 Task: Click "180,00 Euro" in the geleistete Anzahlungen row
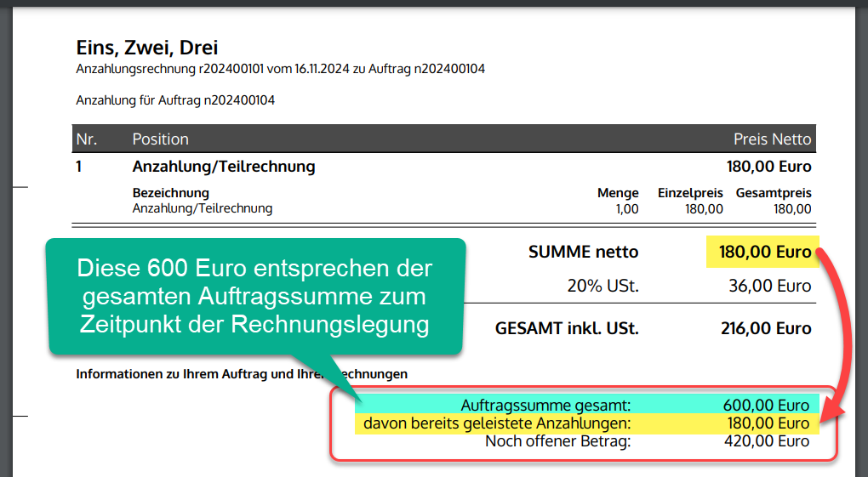tap(768, 424)
